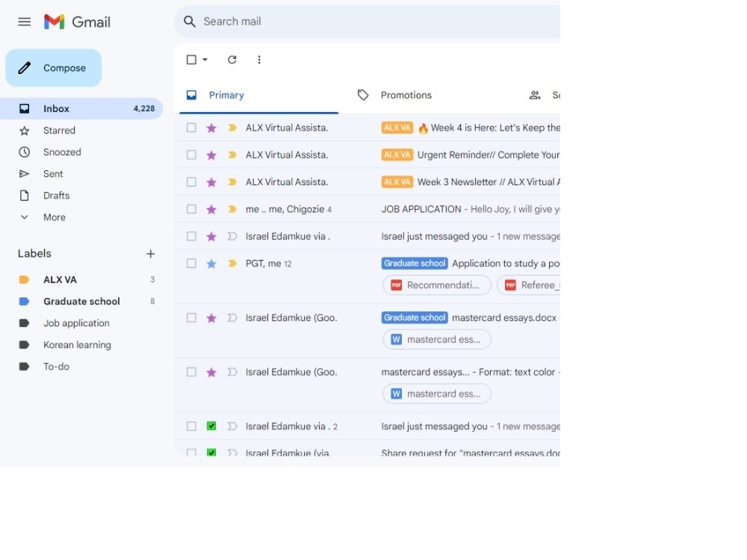Unstar the Week 4 is Here email
This screenshot has height=560, width=747.
coord(211,128)
